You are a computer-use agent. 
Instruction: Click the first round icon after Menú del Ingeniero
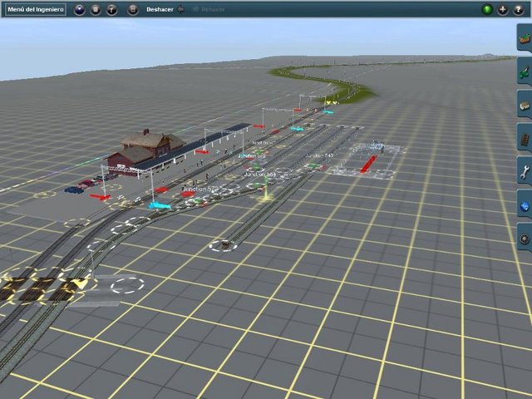coord(80,9)
